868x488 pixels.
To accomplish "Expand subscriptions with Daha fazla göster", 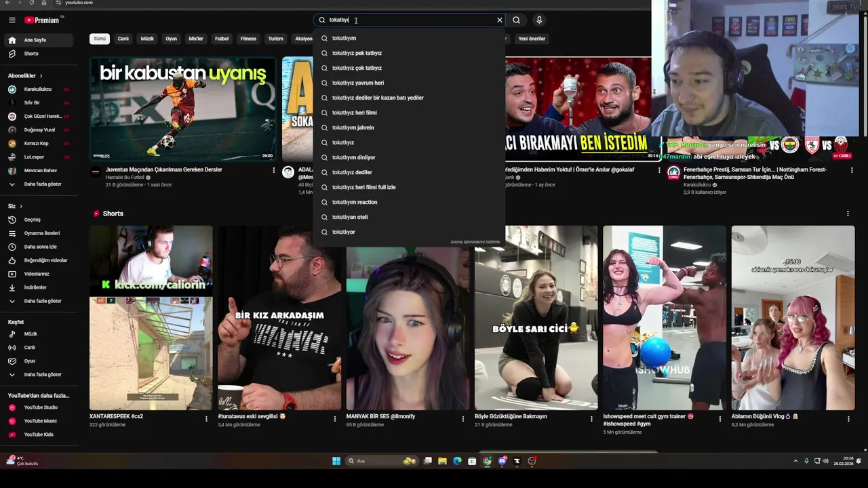I will coord(37,184).
